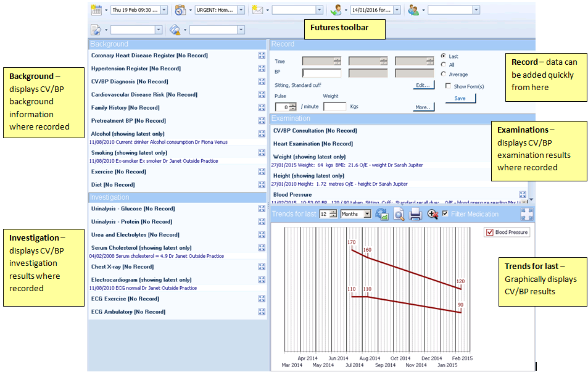Screen dimensions: 588x372
Task: Toggle the Blood Pressure legend checkbox
Action: point(490,232)
